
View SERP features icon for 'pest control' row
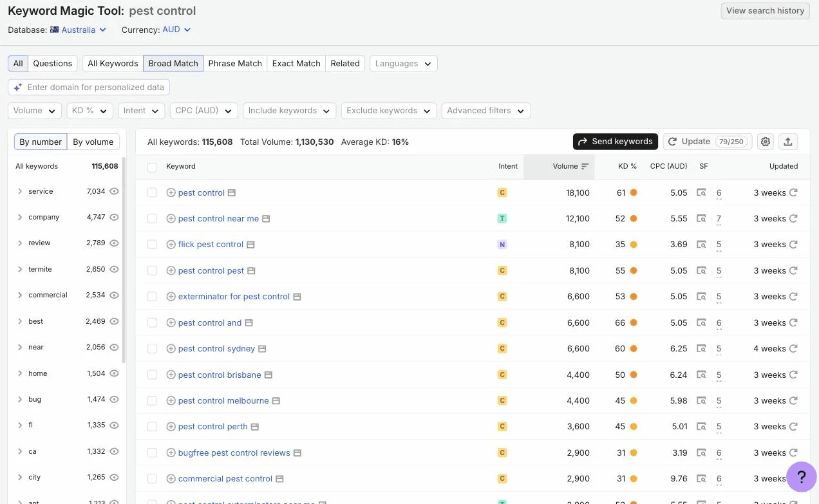702,192
